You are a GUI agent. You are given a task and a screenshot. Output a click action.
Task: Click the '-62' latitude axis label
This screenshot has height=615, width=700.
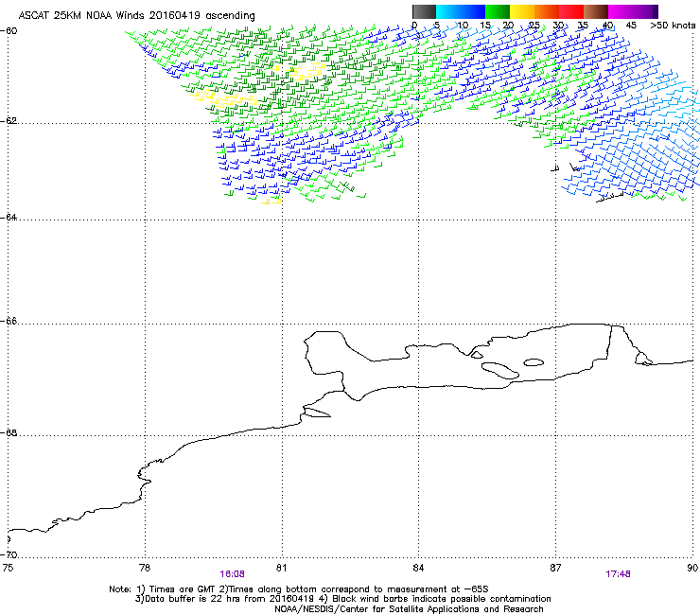(x=9, y=120)
